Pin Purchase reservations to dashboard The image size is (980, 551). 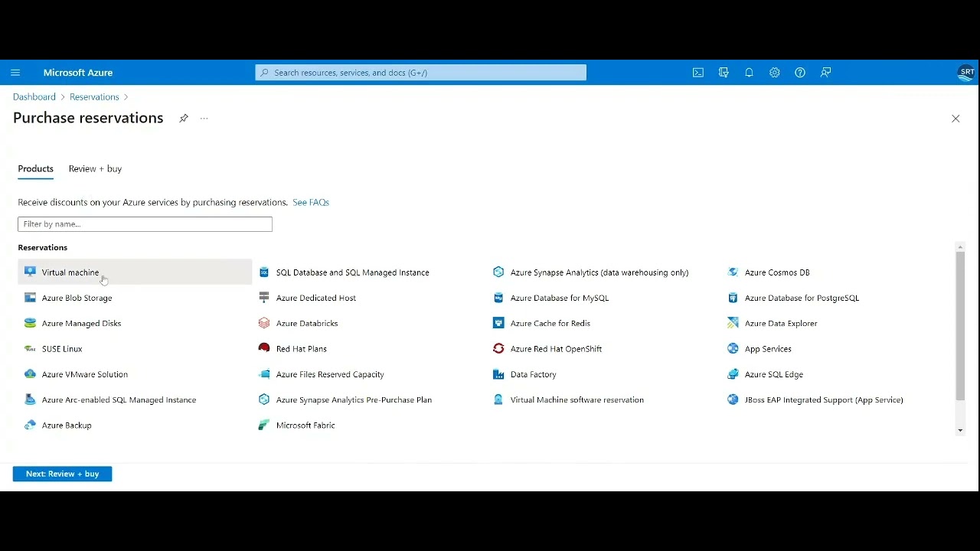pos(184,118)
